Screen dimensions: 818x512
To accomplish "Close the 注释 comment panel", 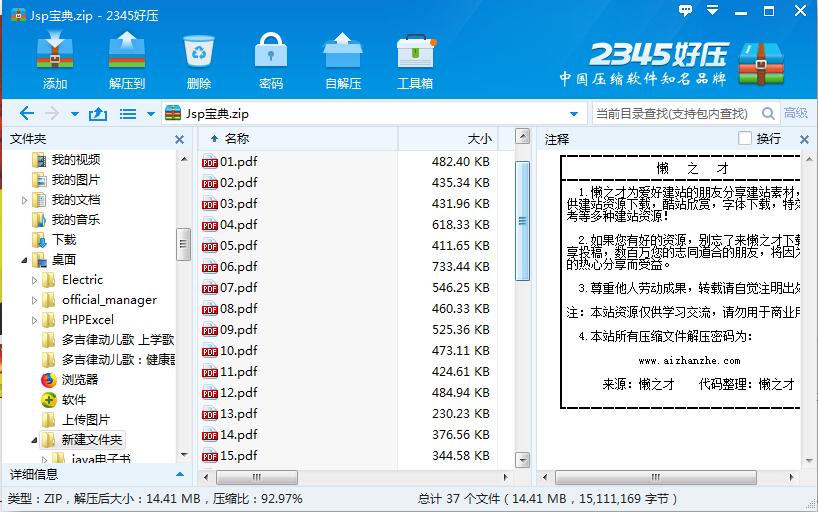I will point(804,139).
